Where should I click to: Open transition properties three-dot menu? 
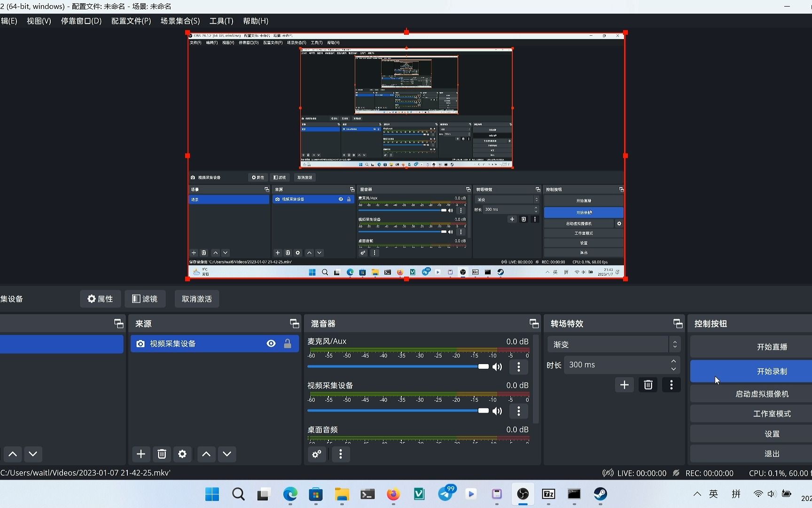tap(671, 385)
